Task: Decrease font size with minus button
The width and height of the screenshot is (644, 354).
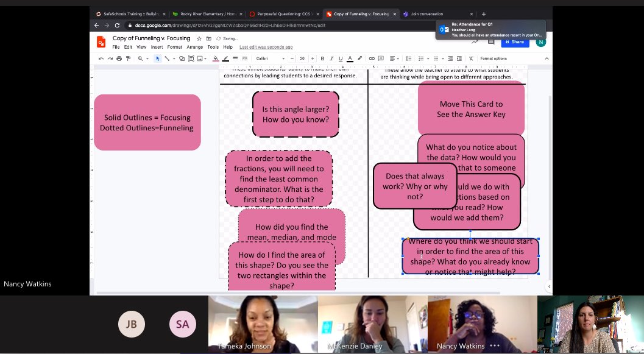Action: (292, 58)
